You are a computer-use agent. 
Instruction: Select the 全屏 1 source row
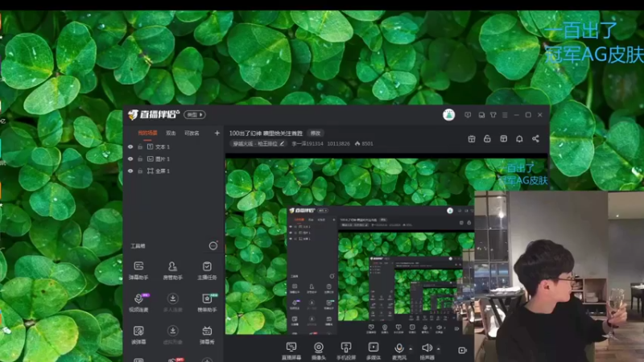click(174, 171)
